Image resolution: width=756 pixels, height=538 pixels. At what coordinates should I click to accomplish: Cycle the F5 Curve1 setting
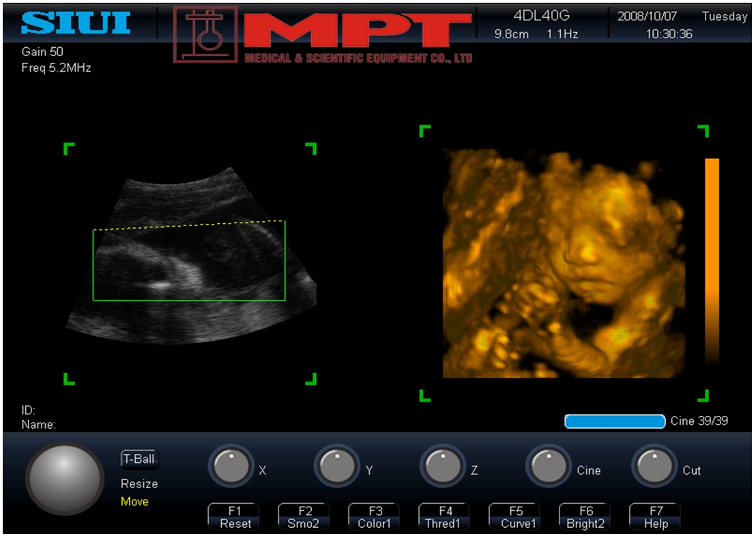[x=515, y=518]
